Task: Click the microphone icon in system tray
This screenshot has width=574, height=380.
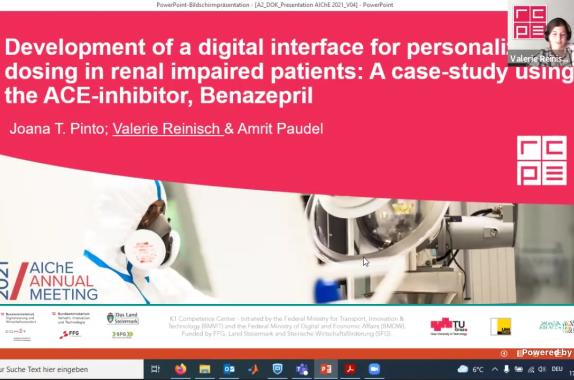Action: (x=507, y=369)
